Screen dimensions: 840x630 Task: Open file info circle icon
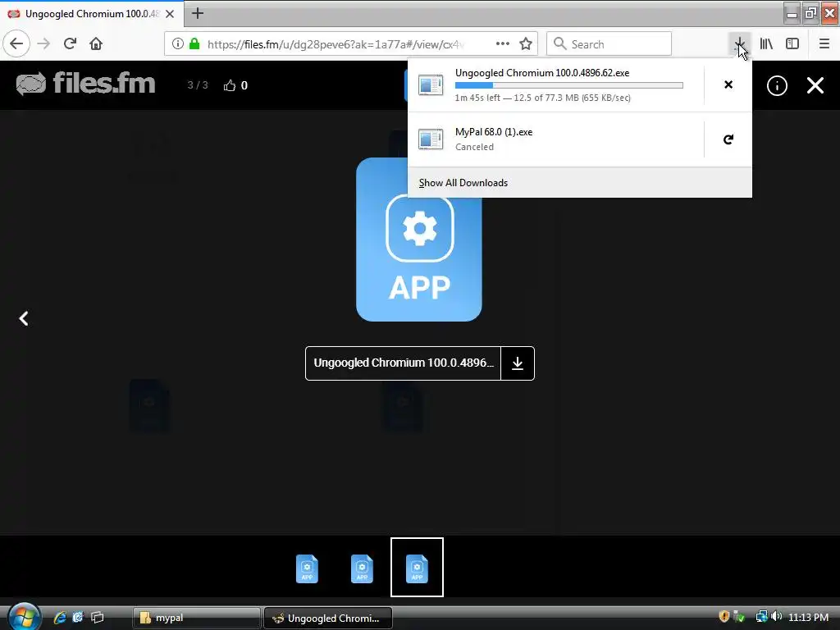click(x=777, y=85)
